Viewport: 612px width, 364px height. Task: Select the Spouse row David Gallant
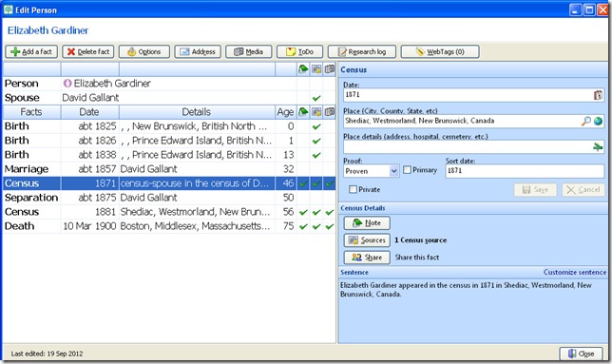pos(169,98)
